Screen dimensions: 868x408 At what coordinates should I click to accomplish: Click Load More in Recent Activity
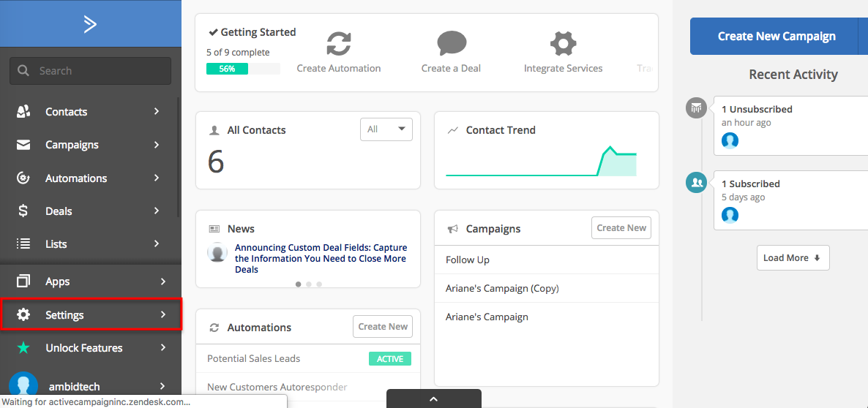793,257
